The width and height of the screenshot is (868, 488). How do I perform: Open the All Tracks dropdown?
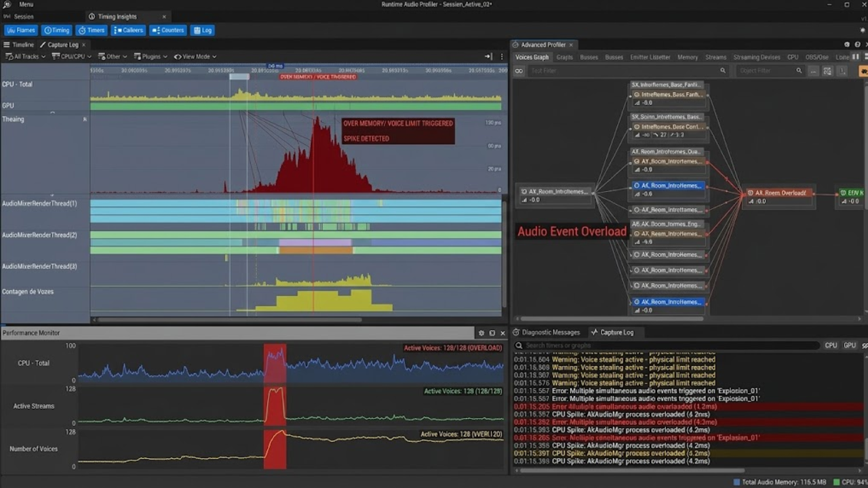click(25, 57)
